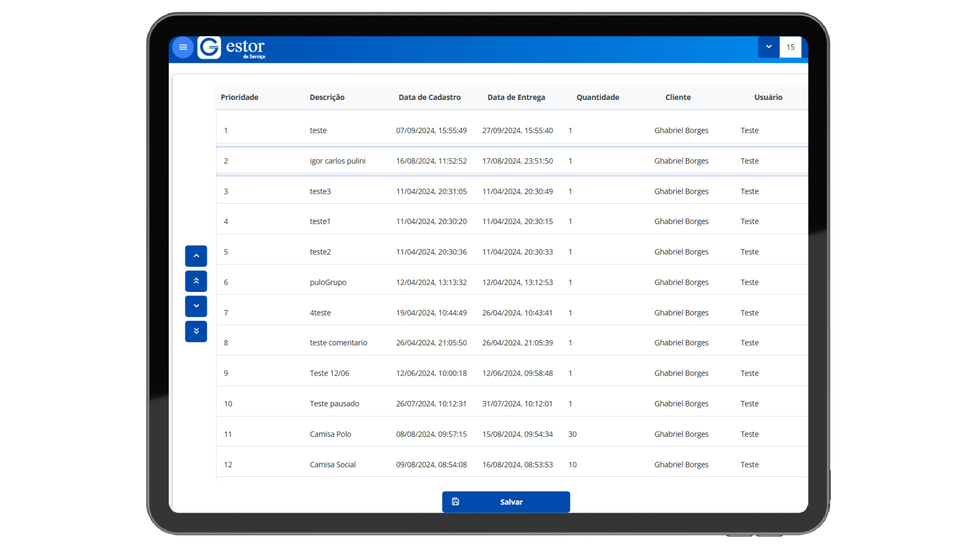The width and height of the screenshot is (980, 551).
Task: Open the hamburger menu
Action: click(x=183, y=47)
